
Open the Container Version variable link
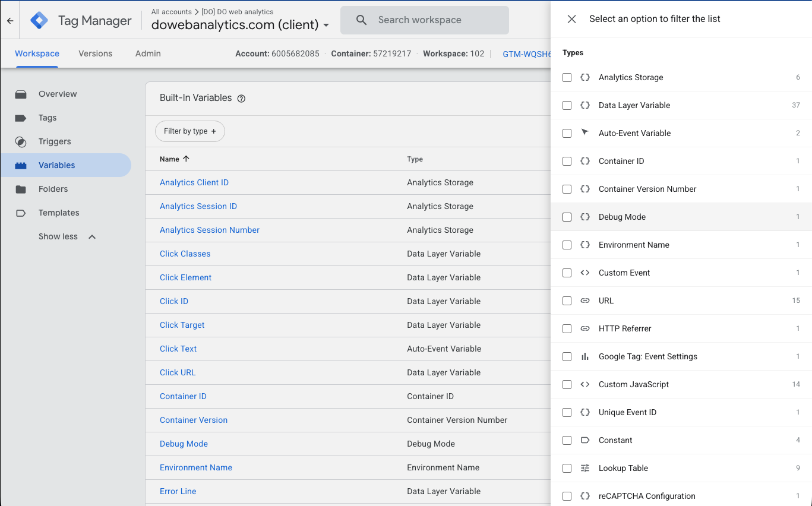click(x=194, y=420)
